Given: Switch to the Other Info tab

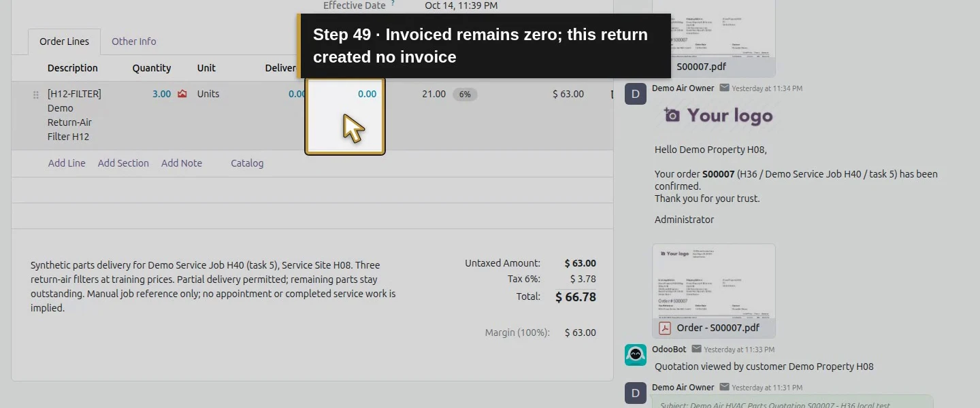Looking at the screenshot, I should [x=133, y=41].
